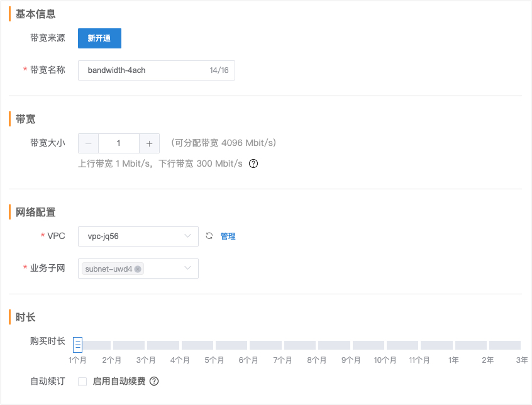Click the help icon next to 启用自动续费
The image size is (532, 405).
pyautogui.click(x=153, y=381)
